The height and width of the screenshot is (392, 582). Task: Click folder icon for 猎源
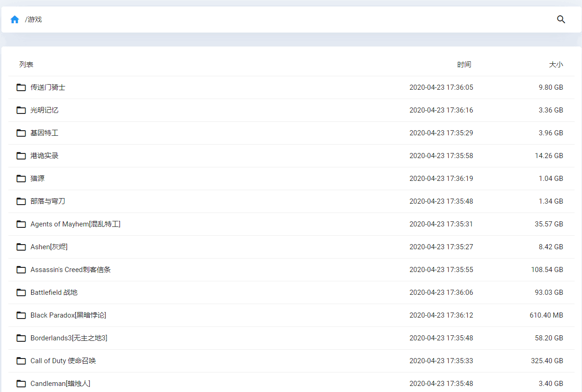click(21, 179)
